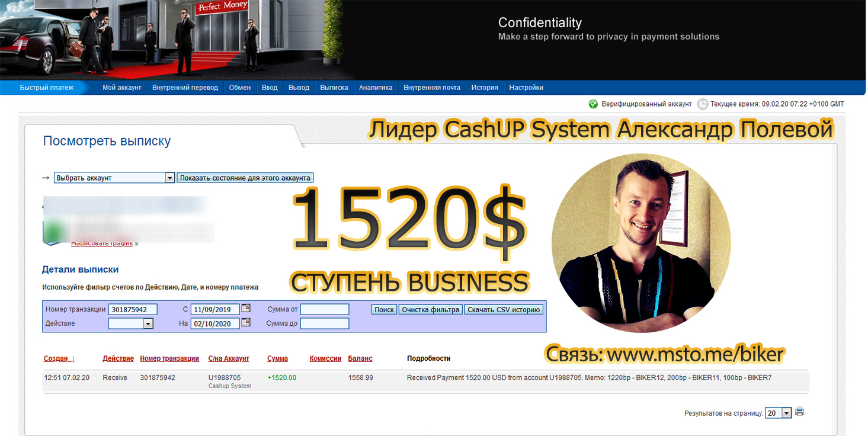Switch to Аналитика in the menu
The height and width of the screenshot is (436, 868).
[x=376, y=88]
